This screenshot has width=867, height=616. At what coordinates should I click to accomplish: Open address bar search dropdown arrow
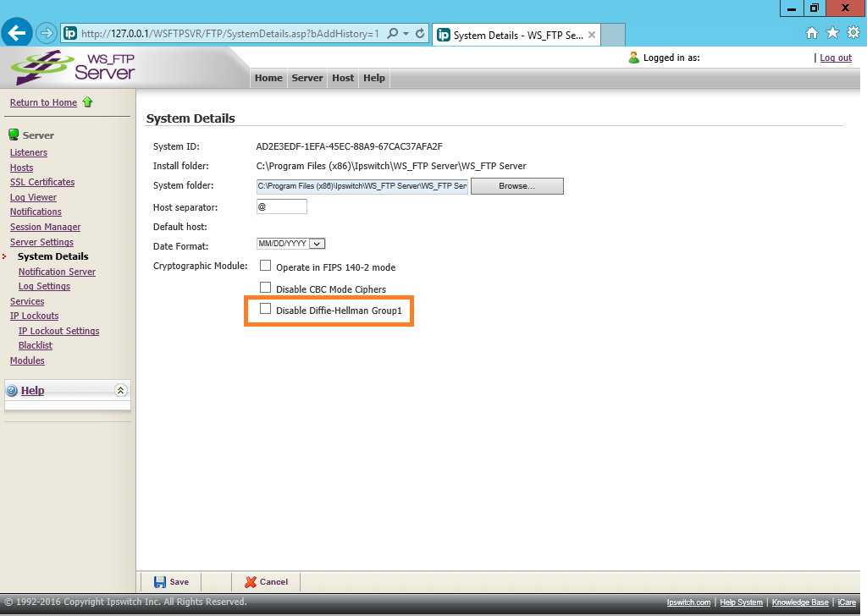click(x=406, y=34)
